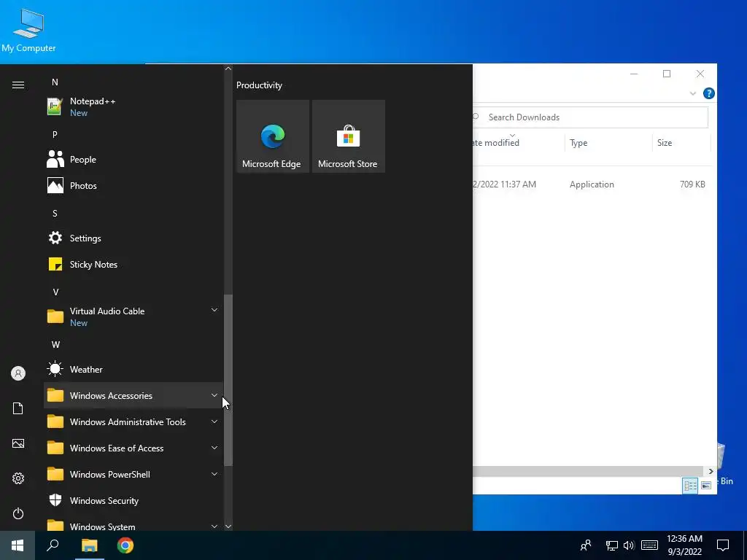Click the network tray icon
Image resolution: width=747 pixels, height=560 pixels.
tap(612, 545)
